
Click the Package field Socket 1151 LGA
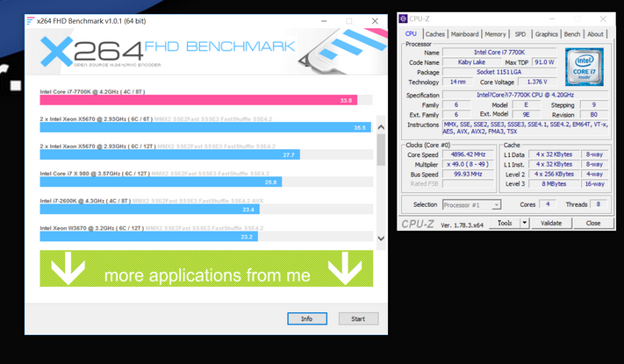pos(499,72)
